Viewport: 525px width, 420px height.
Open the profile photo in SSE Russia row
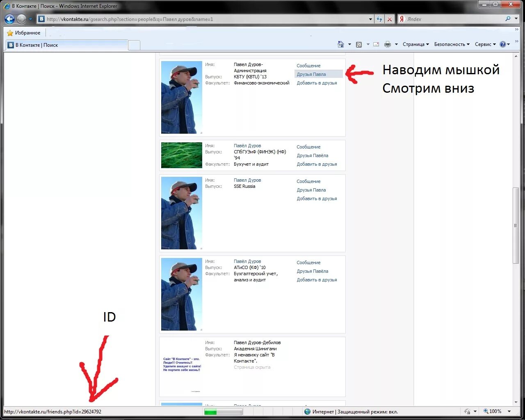182,213
